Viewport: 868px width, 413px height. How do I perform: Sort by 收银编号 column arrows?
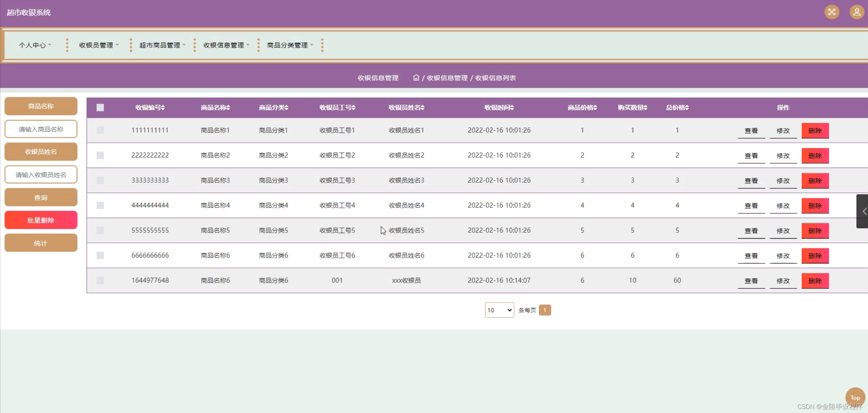pos(163,108)
